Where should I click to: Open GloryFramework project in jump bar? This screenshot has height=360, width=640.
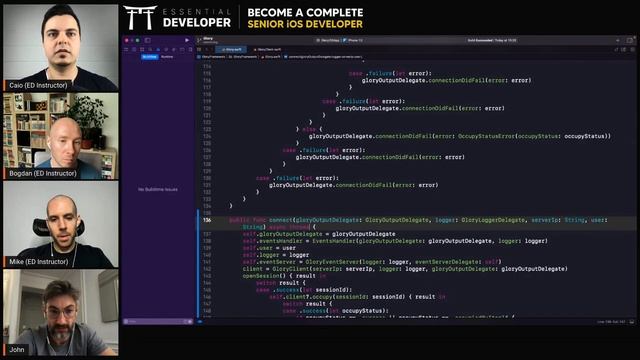pos(211,57)
